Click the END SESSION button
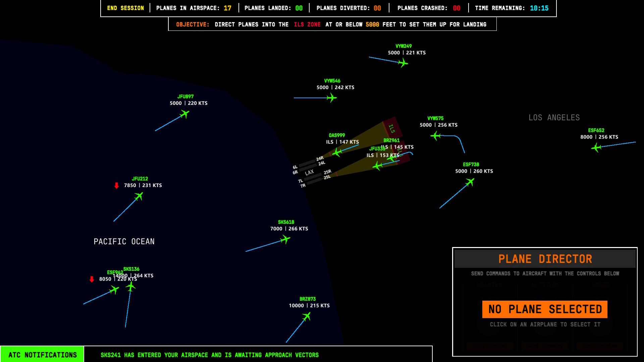644x362 pixels. pos(125,8)
